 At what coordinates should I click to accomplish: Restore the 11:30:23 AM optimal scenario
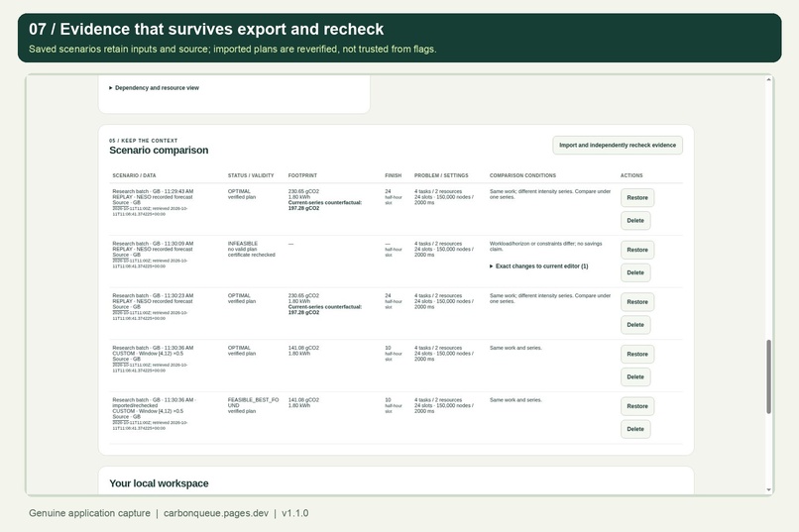(637, 302)
